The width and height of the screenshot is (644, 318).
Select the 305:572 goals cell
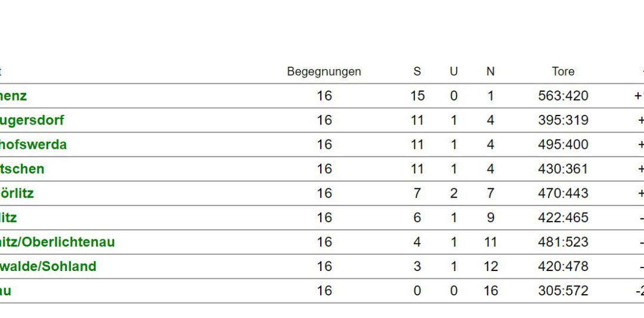coord(563,291)
